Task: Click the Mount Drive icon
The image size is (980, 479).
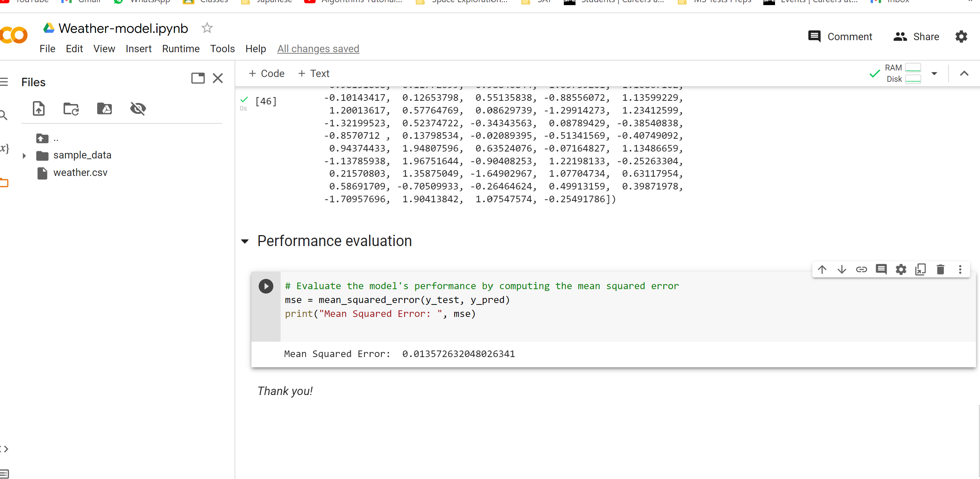Action: 104,109
